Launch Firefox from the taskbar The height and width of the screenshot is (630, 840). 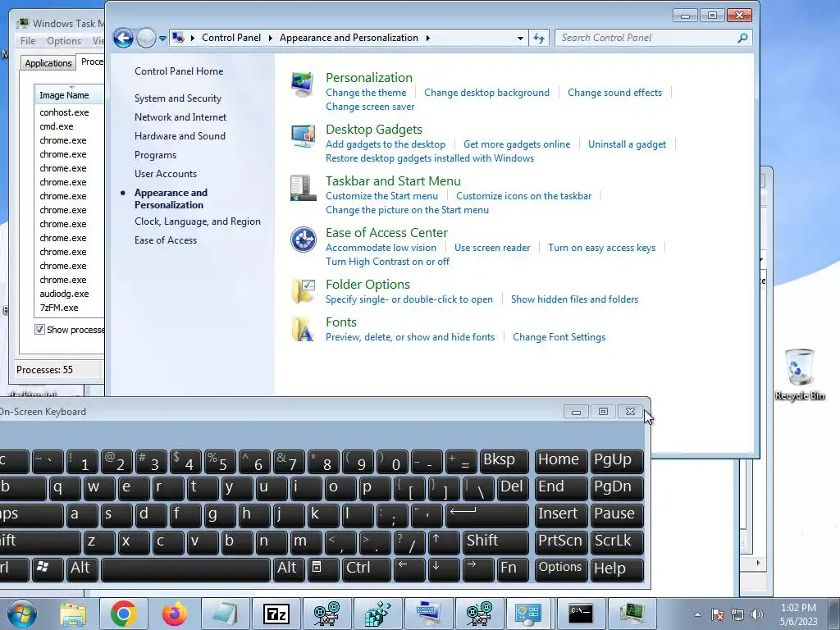tap(175, 614)
